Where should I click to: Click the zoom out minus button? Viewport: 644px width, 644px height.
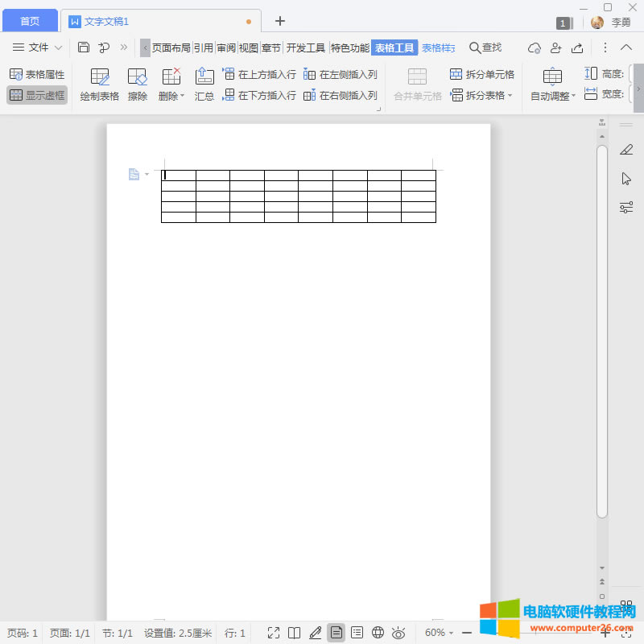click(x=467, y=633)
